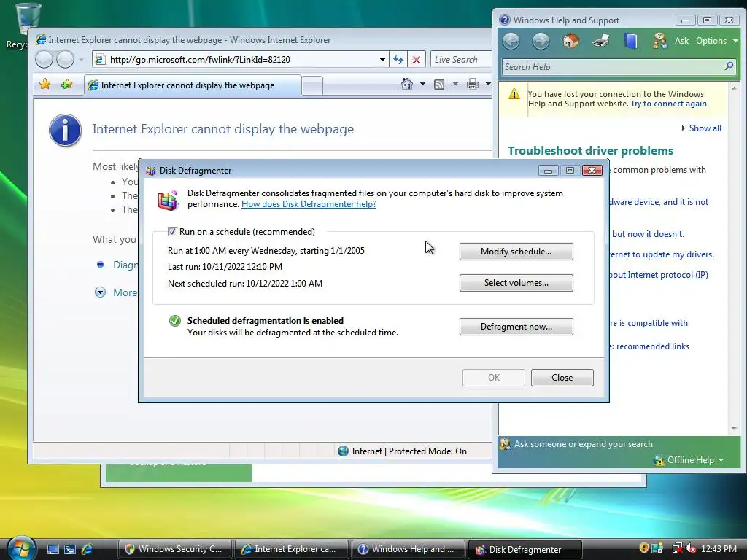Click Internet Protected Mode status in IE
Image resolution: width=747 pixels, height=560 pixels.
[403, 451]
